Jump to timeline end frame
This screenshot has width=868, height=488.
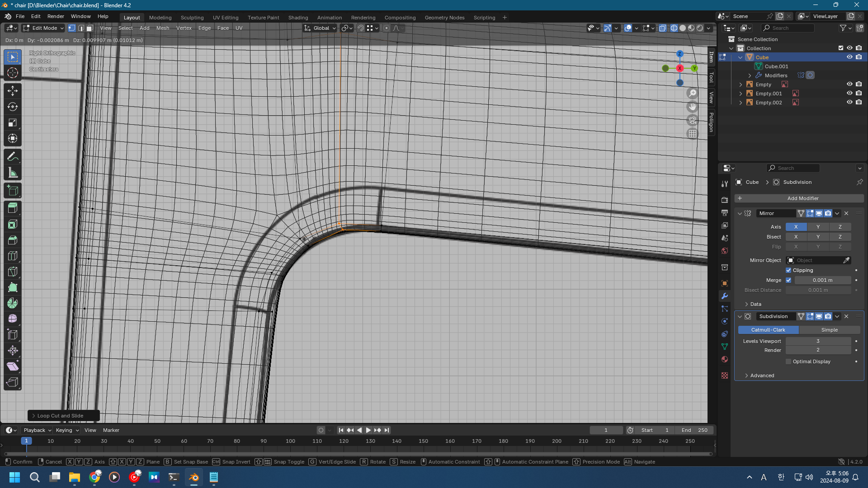387,430
